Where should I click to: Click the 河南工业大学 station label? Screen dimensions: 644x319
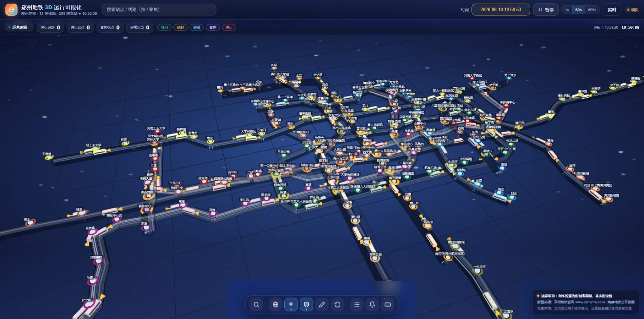point(156,128)
